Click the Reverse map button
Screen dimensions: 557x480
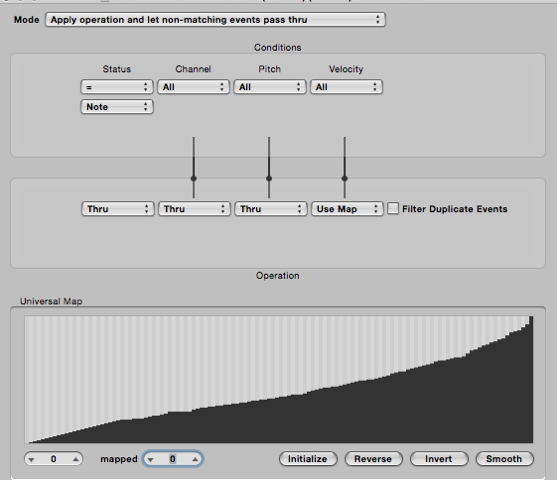[x=373, y=459]
